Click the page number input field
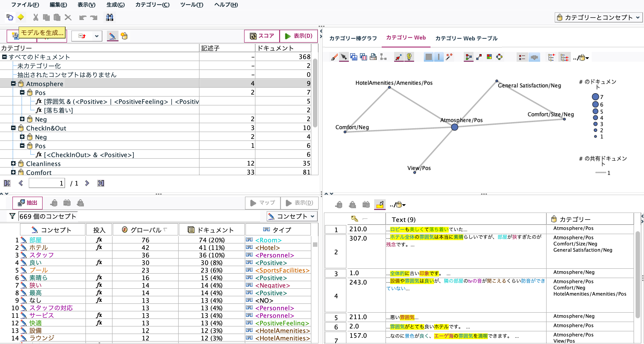Image resolution: width=644 pixels, height=344 pixels. pyautogui.click(x=47, y=183)
